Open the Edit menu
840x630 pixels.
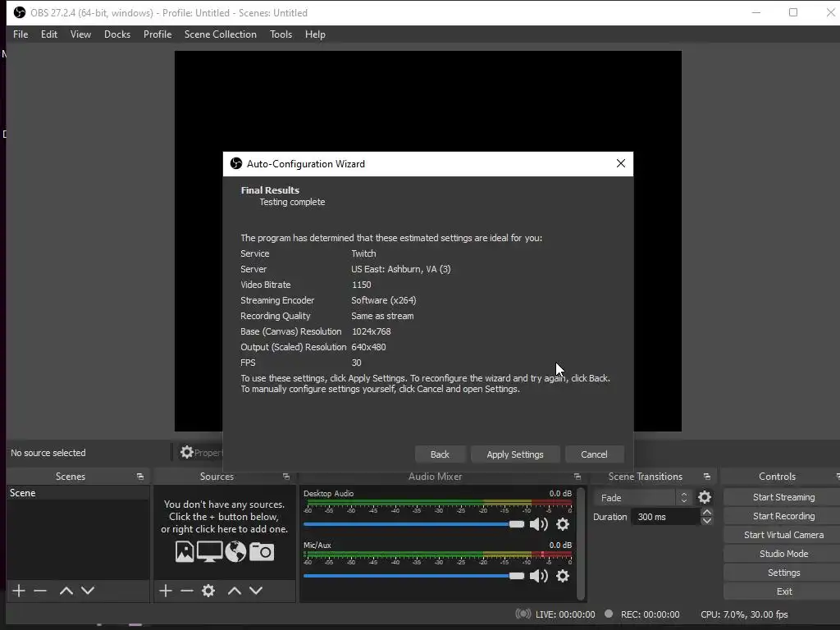coord(48,34)
